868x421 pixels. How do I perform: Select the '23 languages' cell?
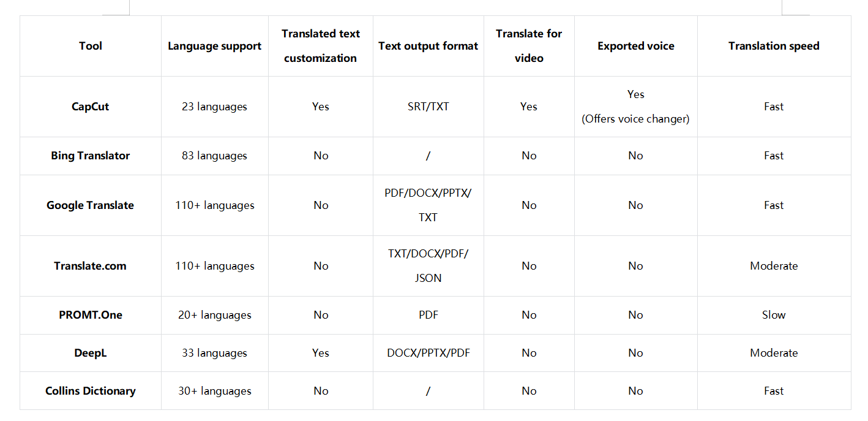click(x=214, y=107)
